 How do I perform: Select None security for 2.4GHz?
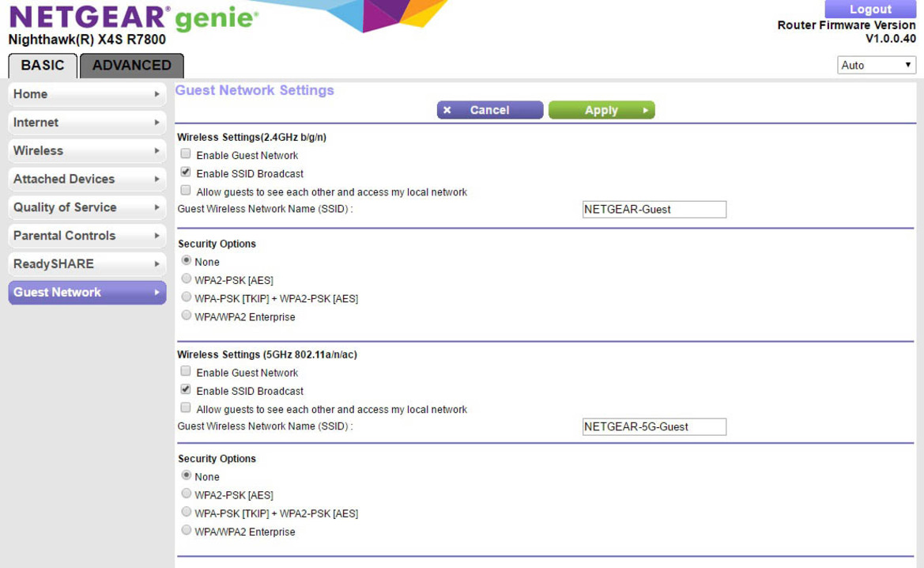187,261
